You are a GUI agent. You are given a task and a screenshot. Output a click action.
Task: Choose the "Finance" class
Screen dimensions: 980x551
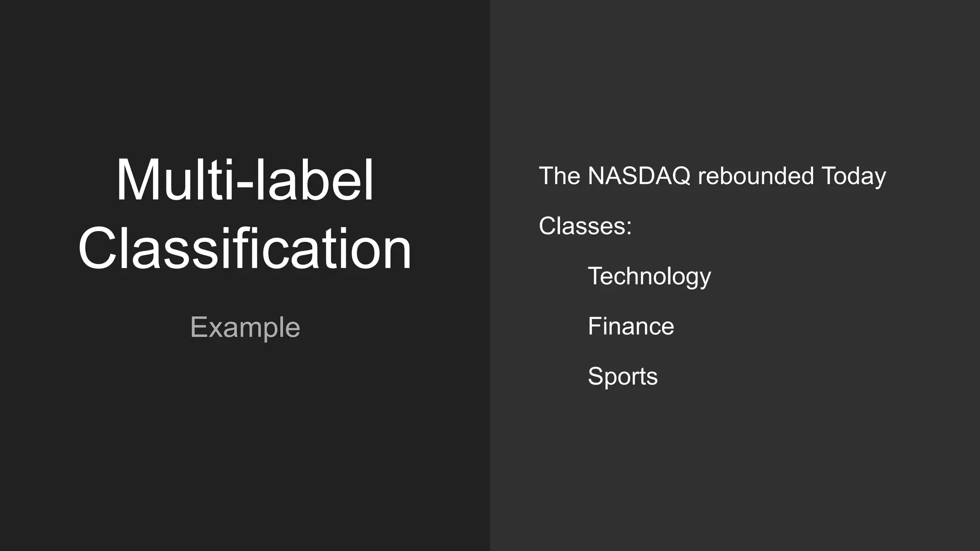[631, 326]
